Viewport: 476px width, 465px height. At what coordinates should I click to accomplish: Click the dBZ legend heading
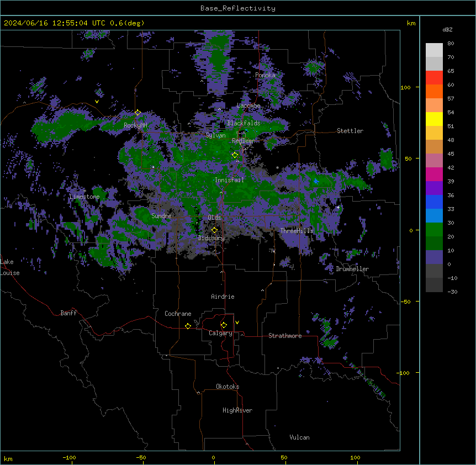point(447,29)
